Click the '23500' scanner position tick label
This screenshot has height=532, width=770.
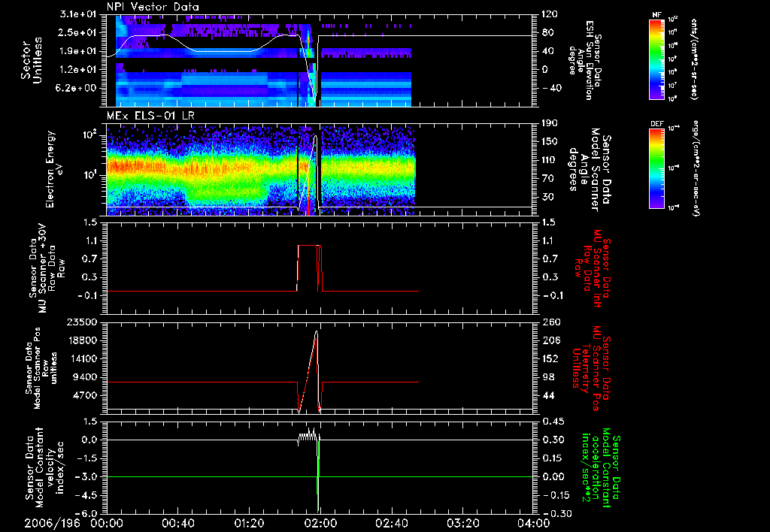point(83,322)
